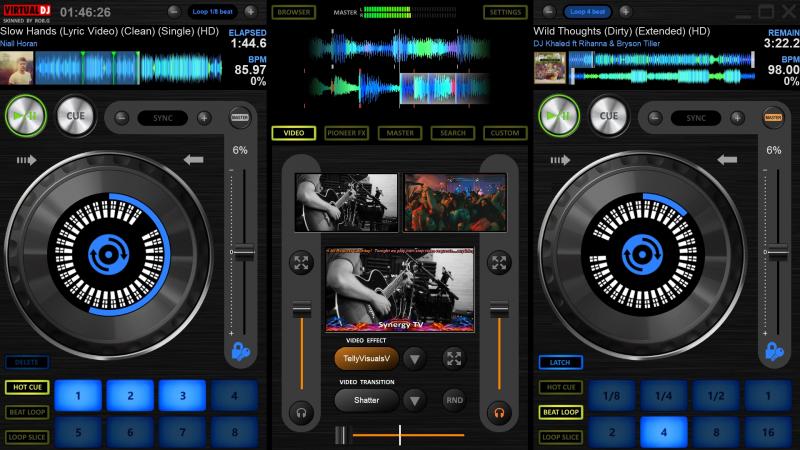Open the BROWSER panel
This screenshot has width=800, height=450.
tap(294, 12)
